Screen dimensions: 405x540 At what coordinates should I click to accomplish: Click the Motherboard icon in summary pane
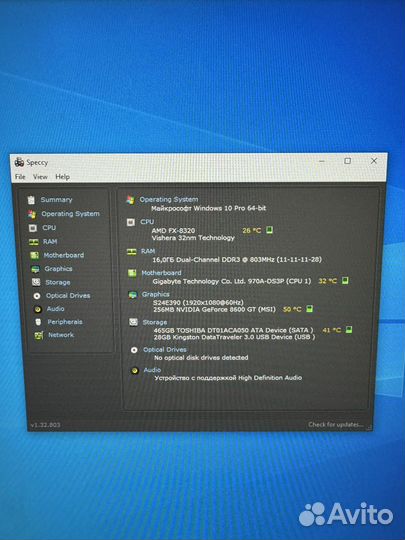[132, 273]
